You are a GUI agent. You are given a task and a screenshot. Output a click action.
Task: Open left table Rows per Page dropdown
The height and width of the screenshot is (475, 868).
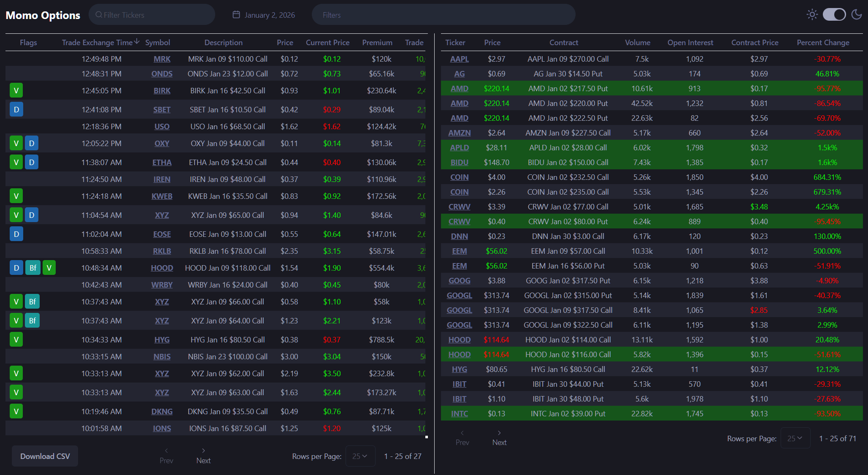(x=360, y=456)
